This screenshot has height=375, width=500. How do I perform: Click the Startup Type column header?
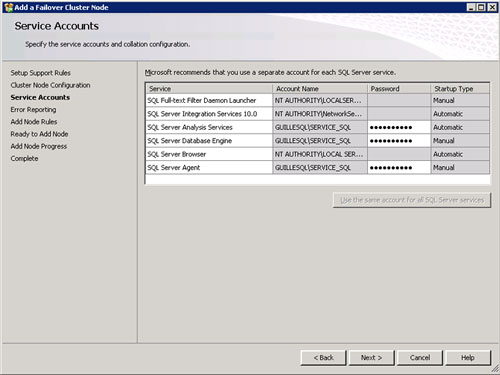(x=460, y=89)
